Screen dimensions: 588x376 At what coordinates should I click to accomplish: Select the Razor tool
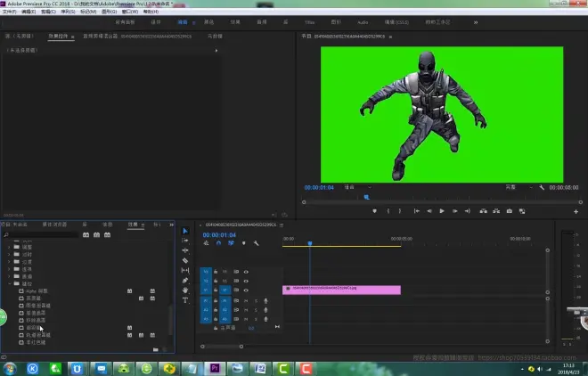click(185, 260)
